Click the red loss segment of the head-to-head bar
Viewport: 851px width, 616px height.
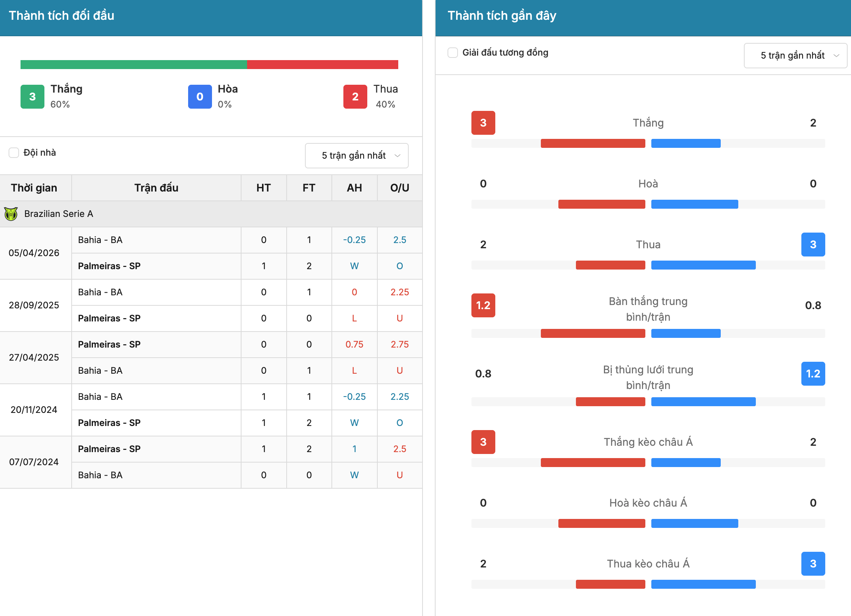point(322,65)
